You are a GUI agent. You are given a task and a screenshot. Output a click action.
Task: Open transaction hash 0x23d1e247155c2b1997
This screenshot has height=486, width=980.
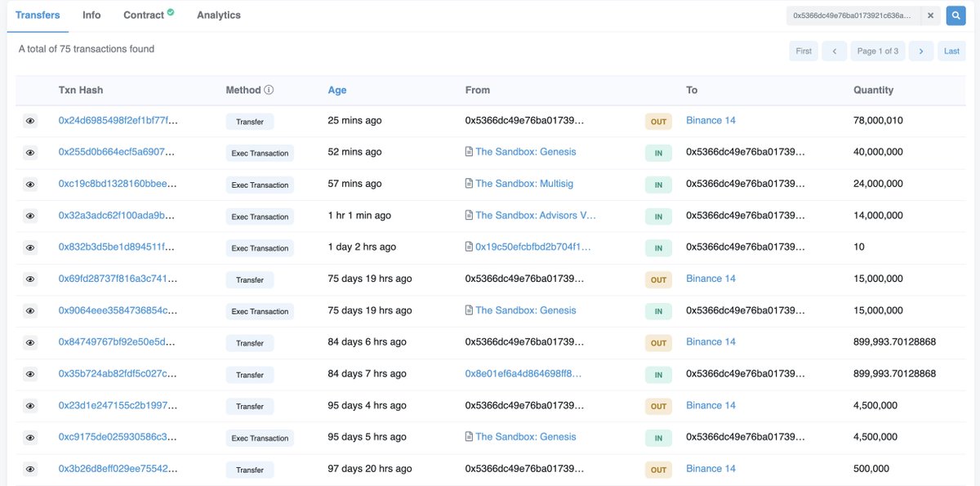tap(118, 405)
